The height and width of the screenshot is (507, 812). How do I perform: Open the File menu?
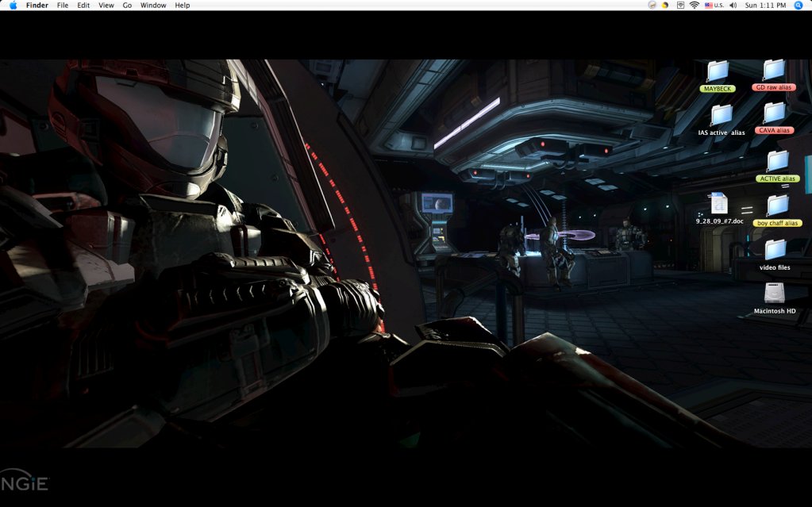(63, 6)
